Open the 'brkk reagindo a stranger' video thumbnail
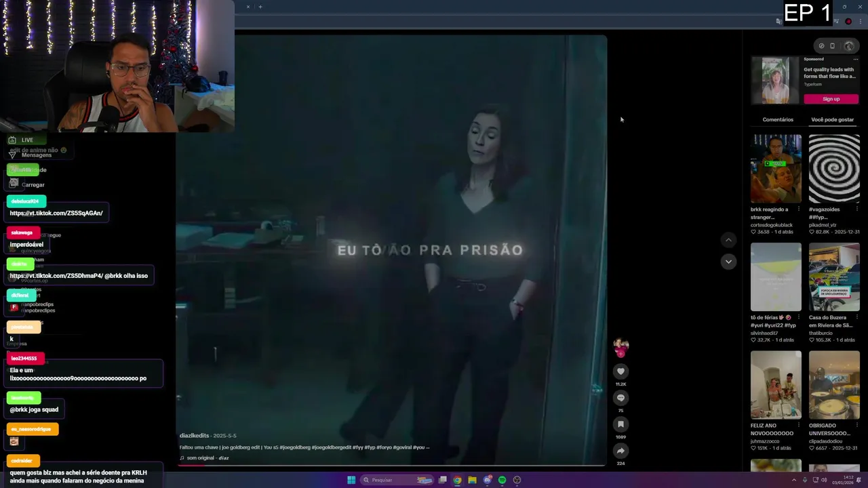 point(776,169)
